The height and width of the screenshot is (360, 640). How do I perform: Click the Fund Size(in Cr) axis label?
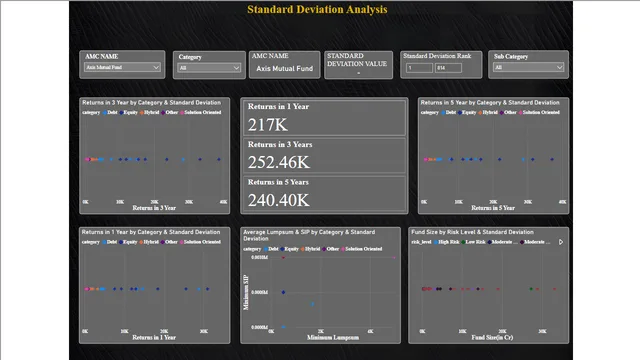[492, 338]
